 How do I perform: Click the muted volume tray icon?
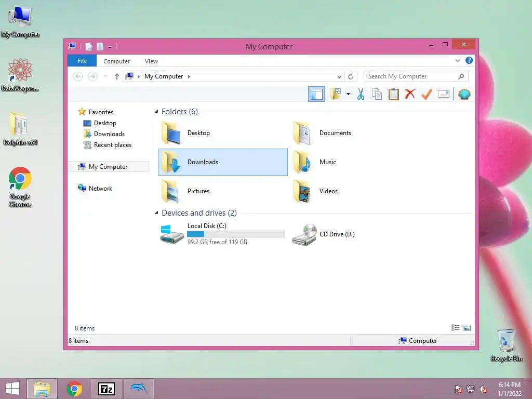click(x=483, y=389)
